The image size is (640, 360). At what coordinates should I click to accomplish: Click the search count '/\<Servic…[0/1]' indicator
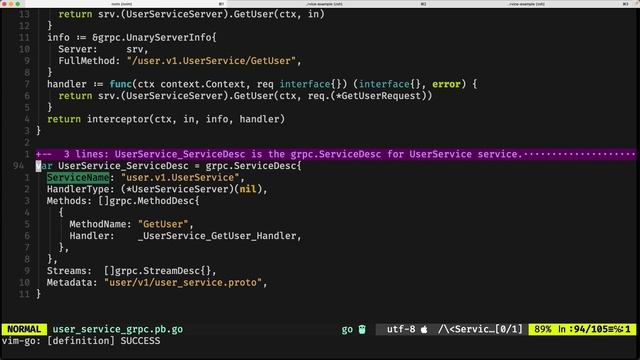pyautogui.click(x=480, y=329)
